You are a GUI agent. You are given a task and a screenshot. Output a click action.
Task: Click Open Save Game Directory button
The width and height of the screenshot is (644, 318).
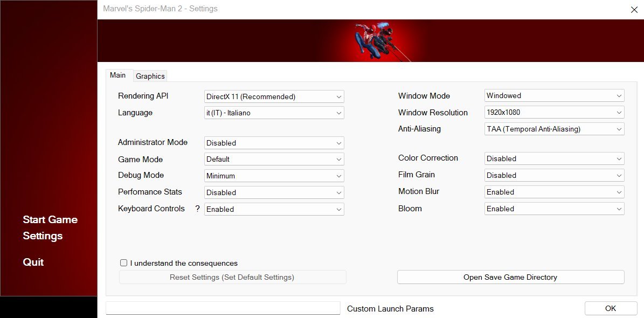(x=510, y=278)
